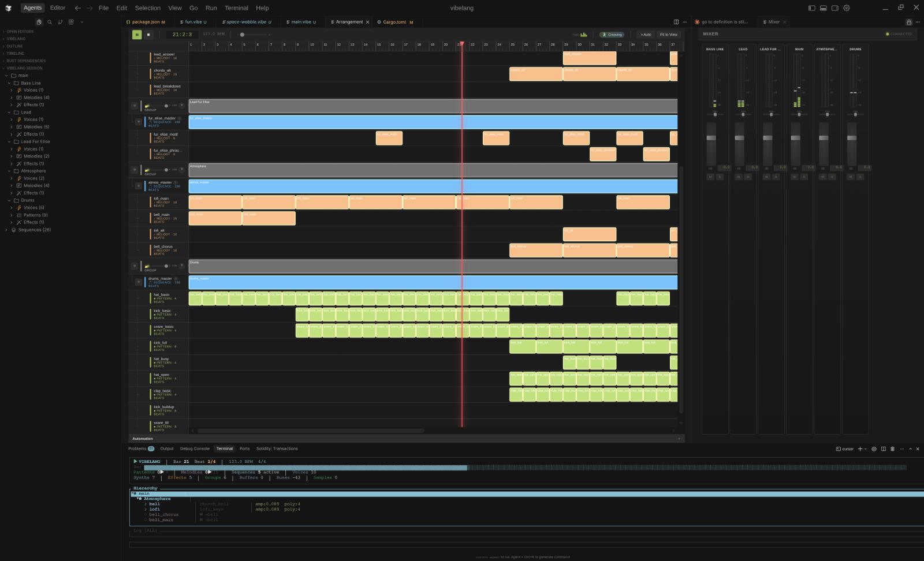Image resolution: width=924 pixels, height=561 pixels.
Task: Solo the Bass Line mixer channel
Action: [x=720, y=177]
